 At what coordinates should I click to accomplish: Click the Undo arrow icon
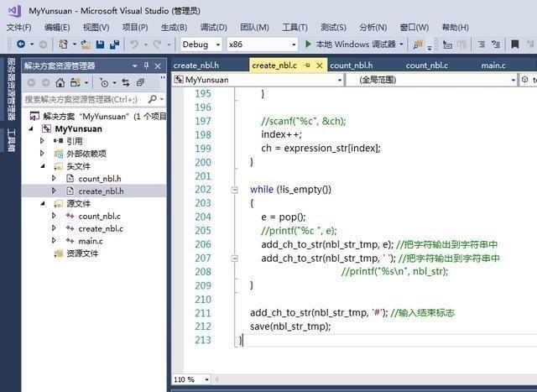(x=134, y=44)
